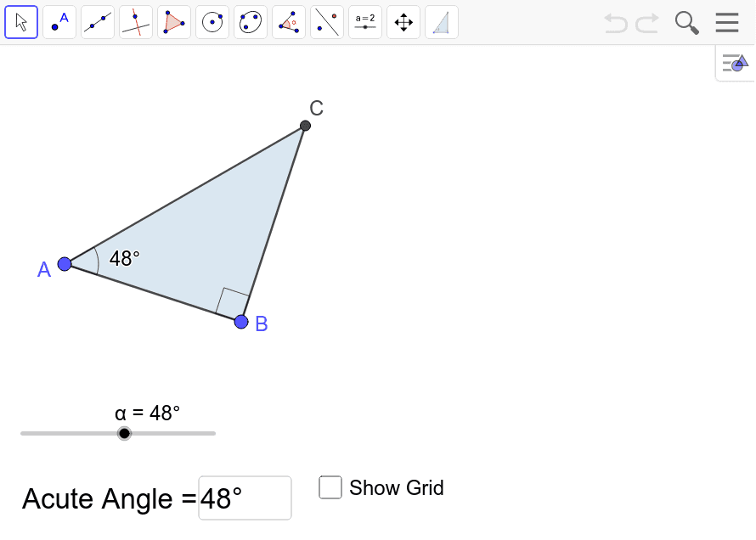Select point B of the triangle
Screen dimensions: 756x540
pos(241,322)
